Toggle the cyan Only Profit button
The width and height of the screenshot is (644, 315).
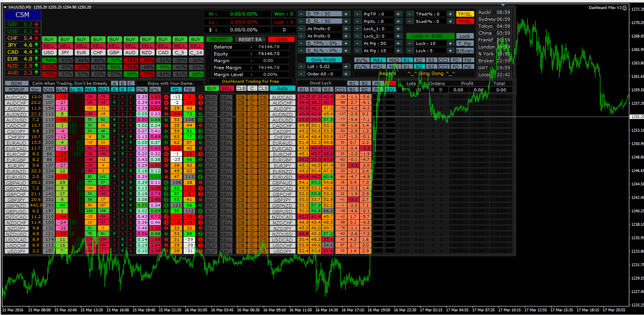tap(324, 59)
